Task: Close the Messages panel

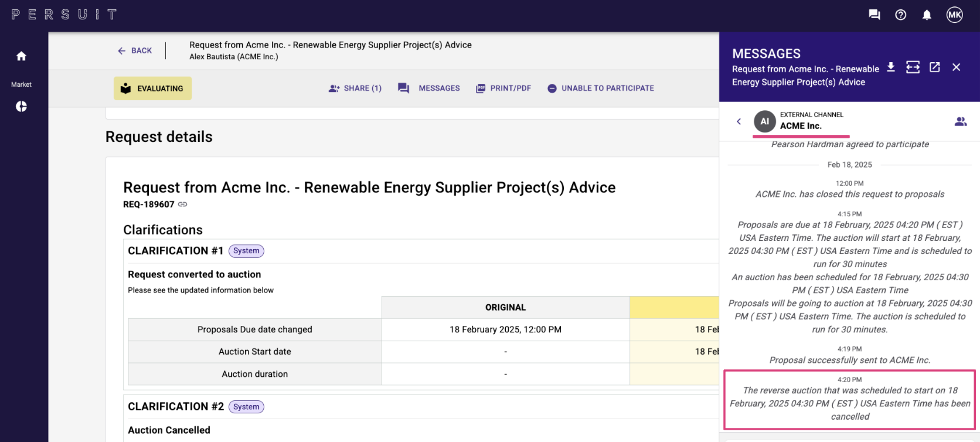Action: pos(957,67)
